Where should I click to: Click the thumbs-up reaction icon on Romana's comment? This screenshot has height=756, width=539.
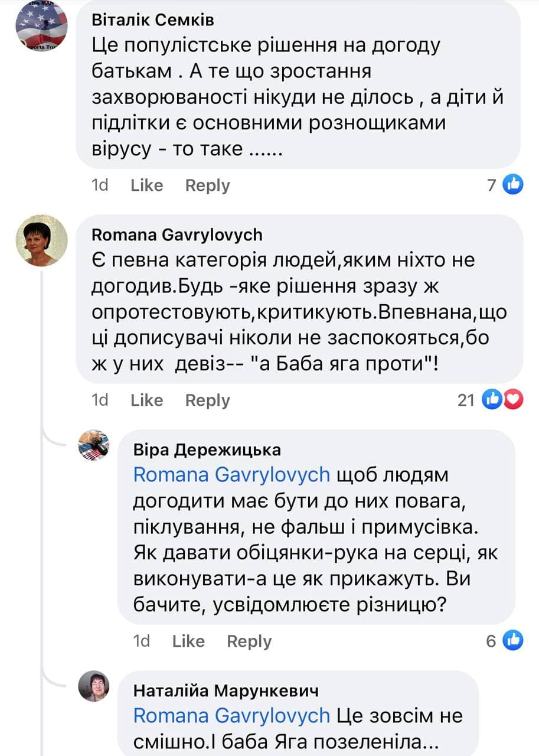point(492,400)
